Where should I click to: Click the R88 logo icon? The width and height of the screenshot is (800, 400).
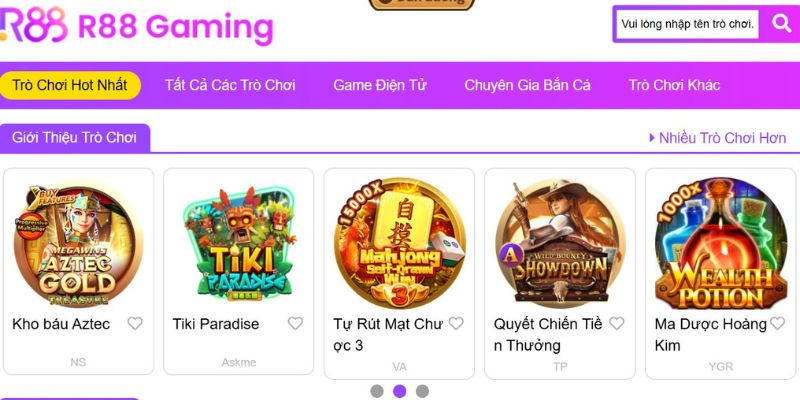click(x=34, y=24)
